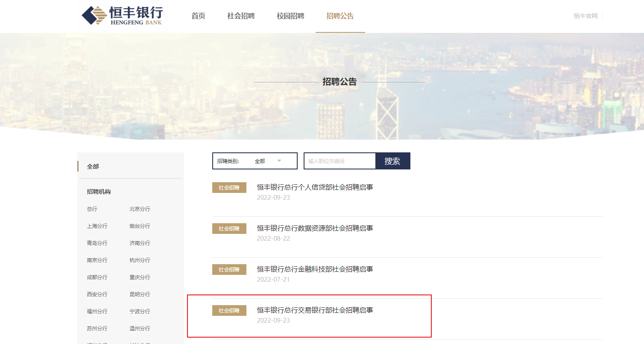The height and width of the screenshot is (344, 644).
Task: Click the 搜索 button
Action: click(392, 161)
